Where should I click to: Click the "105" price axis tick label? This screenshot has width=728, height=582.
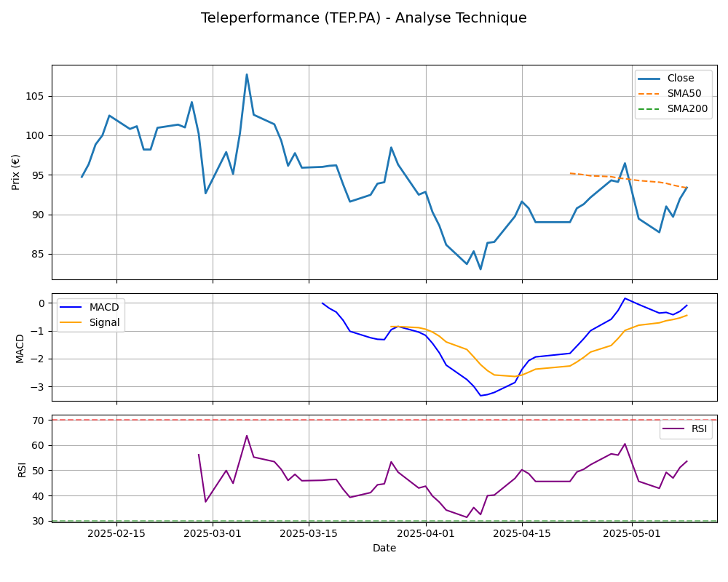pyautogui.click(x=35, y=97)
